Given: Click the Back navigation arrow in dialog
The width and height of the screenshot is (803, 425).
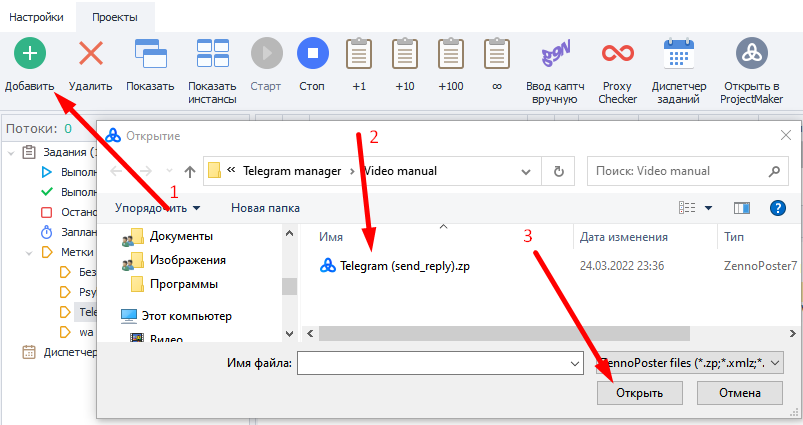Looking at the screenshot, I should tap(117, 171).
